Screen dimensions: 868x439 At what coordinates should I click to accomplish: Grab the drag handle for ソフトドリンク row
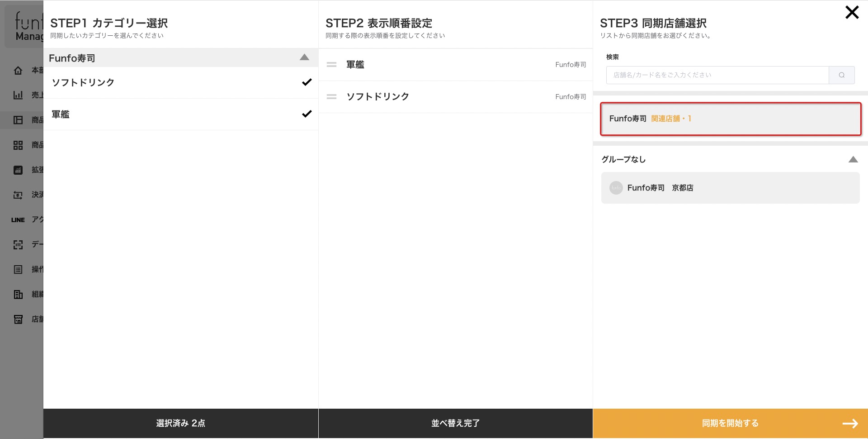click(332, 97)
